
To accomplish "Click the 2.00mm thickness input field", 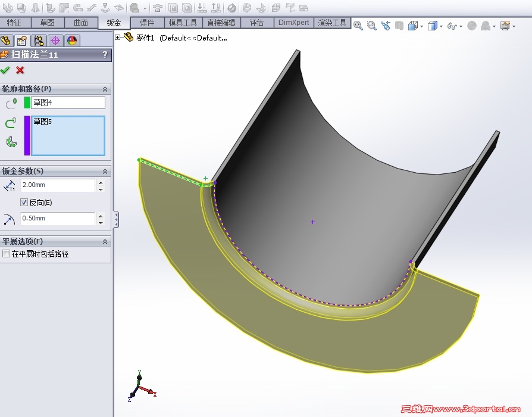I will click(58, 185).
